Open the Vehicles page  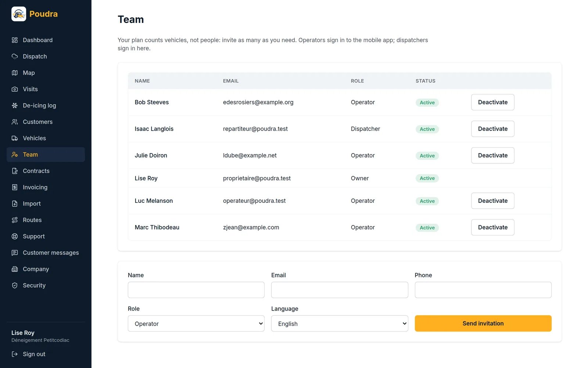coord(46,138)
